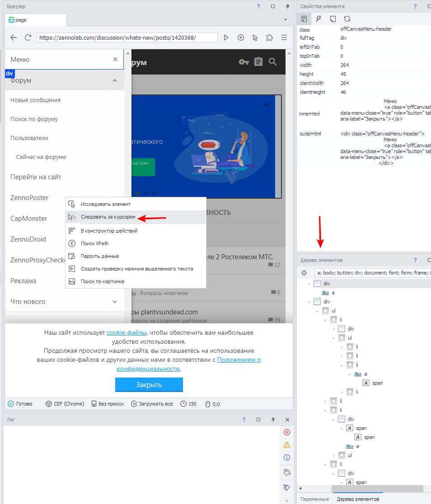
Task: Choose Поиск XPath menu item
Action: coord(136,243)
